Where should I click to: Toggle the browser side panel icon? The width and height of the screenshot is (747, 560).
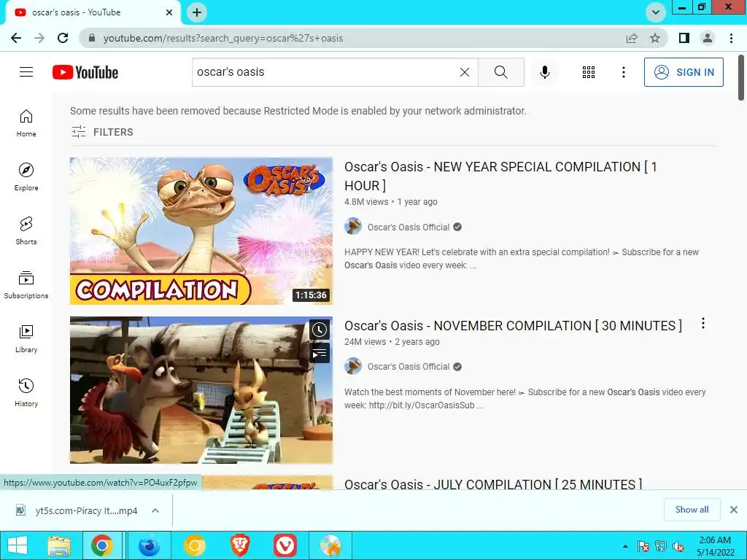tap(684, 38)
